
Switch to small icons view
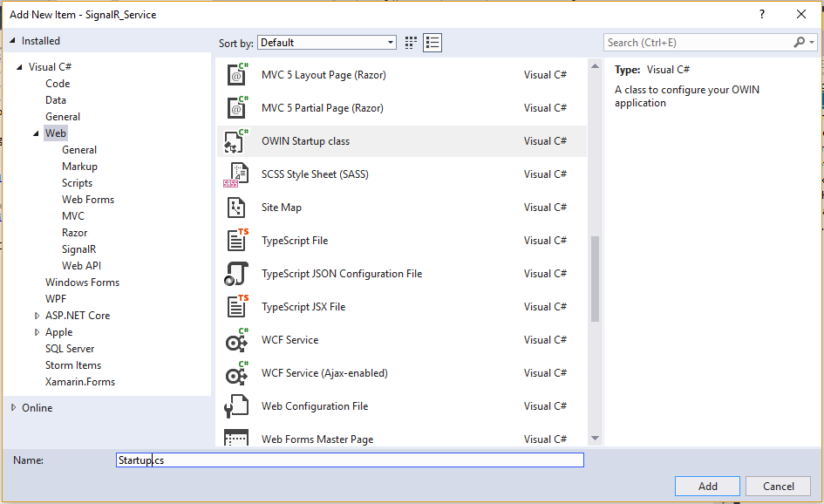coord(412,43)
